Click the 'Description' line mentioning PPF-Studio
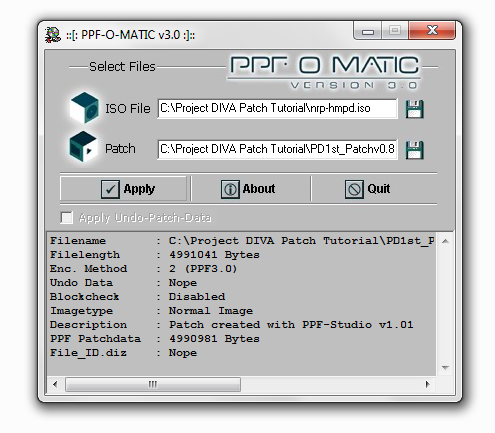Viewport: 495px width, 433px height. point(232,325)
